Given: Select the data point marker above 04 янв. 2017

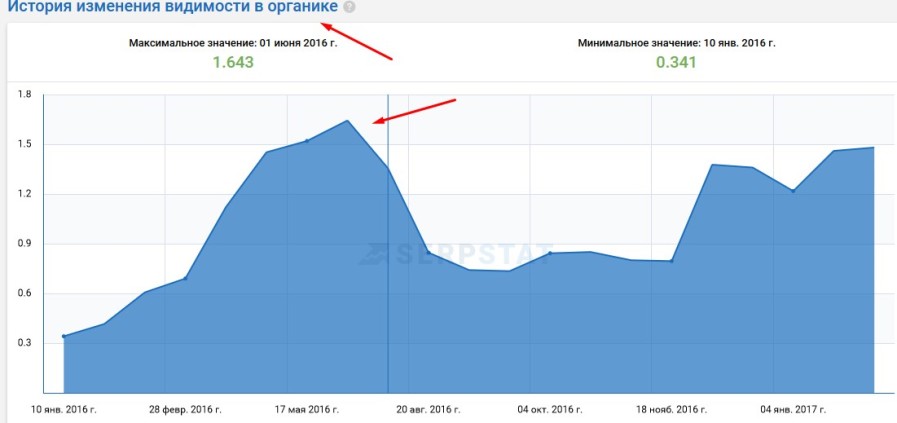Looking at the screenshot, I should (x=793, y=190).
